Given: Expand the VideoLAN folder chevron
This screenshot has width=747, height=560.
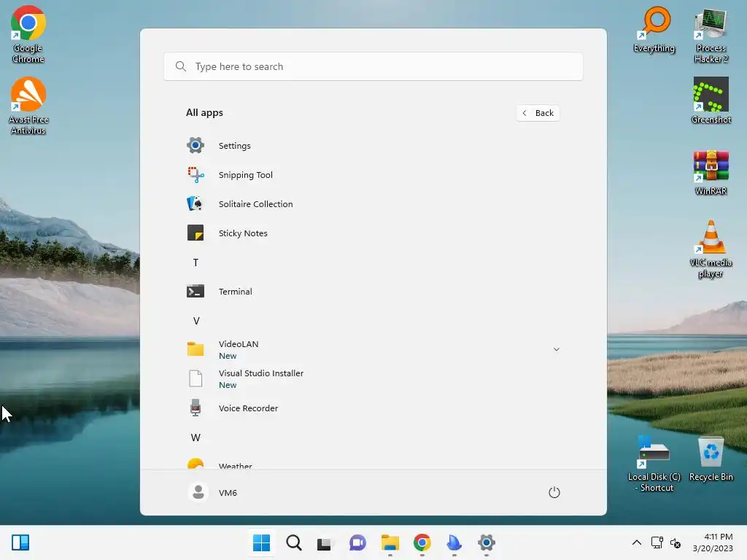Looking at the screenshot, I should click(556, 349).
